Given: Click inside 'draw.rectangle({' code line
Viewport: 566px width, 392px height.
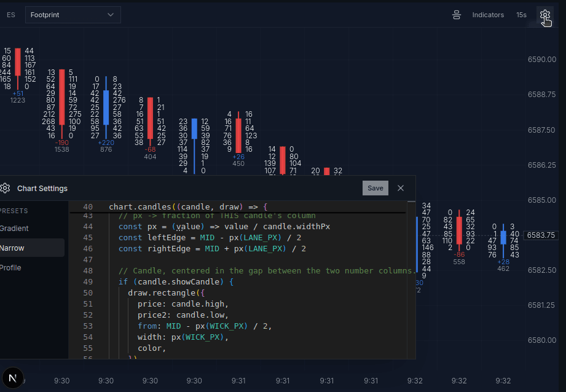Looking at the screenshot, I should click(x=166, y=293).
